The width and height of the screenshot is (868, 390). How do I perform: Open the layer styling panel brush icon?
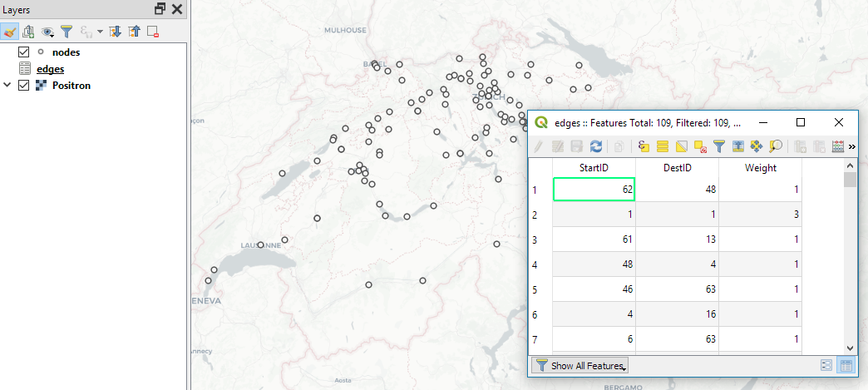pyautogui.click(x=10, y=32)
